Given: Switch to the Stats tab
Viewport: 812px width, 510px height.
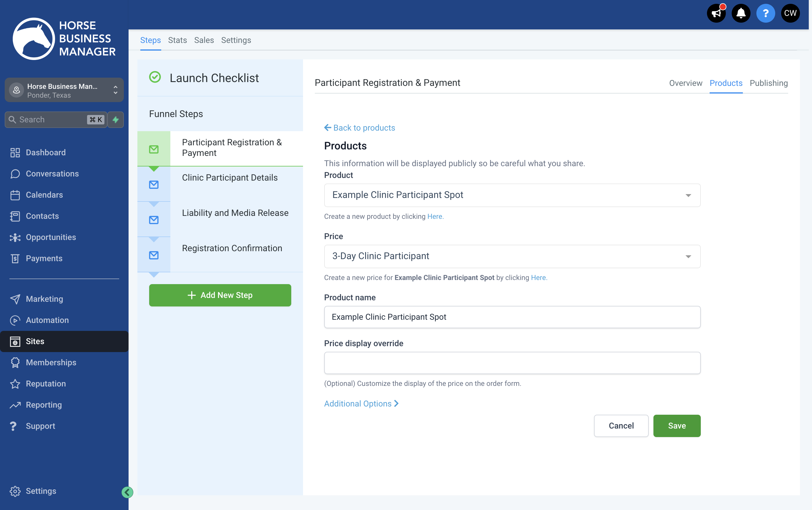Looking at the screenshot, I should pos(177,40).
